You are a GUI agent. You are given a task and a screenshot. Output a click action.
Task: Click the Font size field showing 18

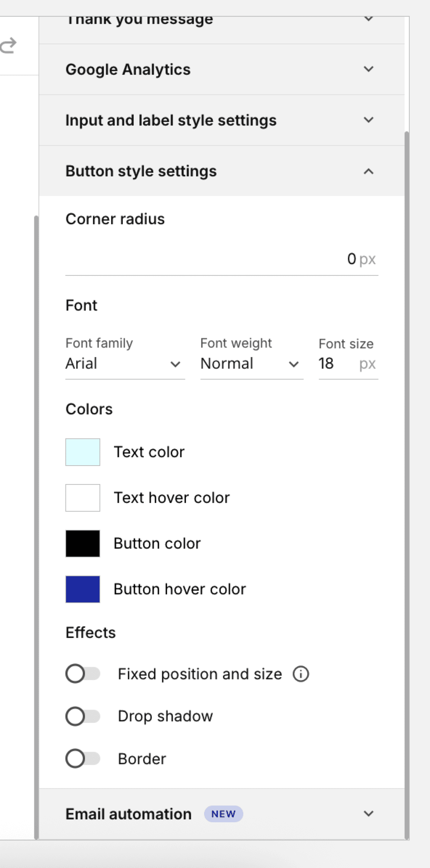pyautogui.click(x=348, y=364)
